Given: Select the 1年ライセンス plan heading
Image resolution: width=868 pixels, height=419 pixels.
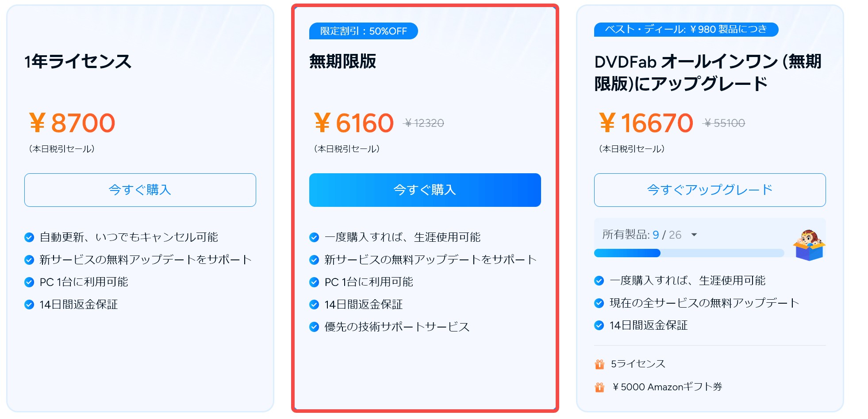Looking at the screenshot, I should click(x=78, y=61).
